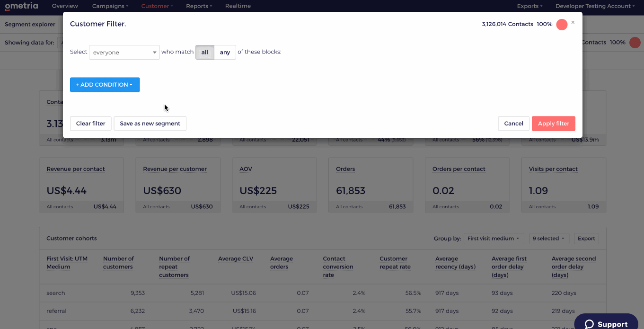The height and width of the screenshot is (329, 644).
Task: Click the red circle indicator in Customer Filter
Action: click(562, 25)
